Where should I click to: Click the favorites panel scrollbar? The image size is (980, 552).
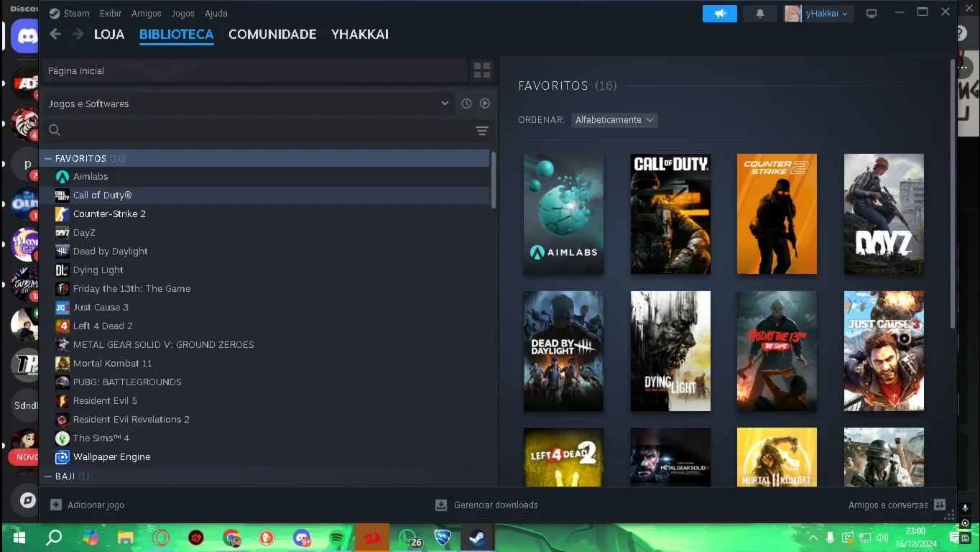(953, 194)
